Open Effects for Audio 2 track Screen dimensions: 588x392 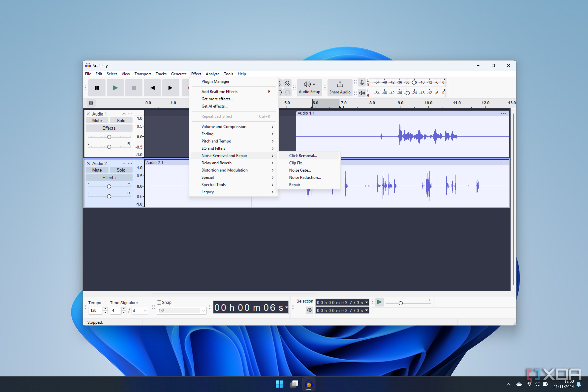pyautogui.click(x=109, y=178)
